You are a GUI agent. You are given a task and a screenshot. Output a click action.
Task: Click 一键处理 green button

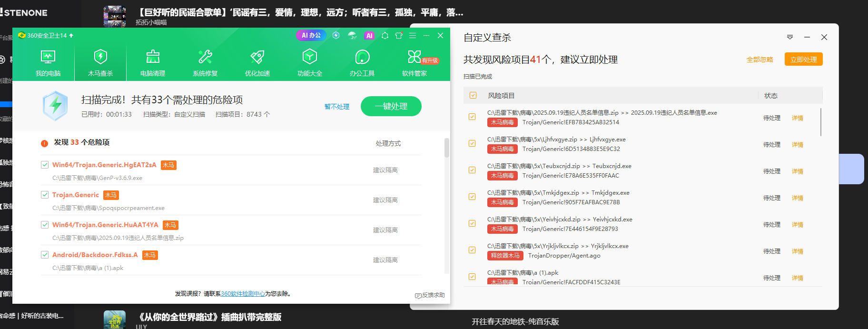click(391, 106)
